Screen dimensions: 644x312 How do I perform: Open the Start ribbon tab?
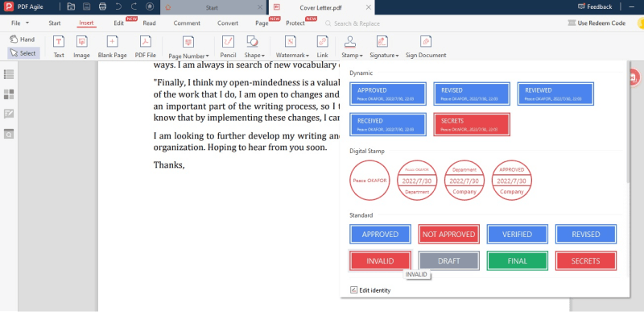click(x=55, y=23)
